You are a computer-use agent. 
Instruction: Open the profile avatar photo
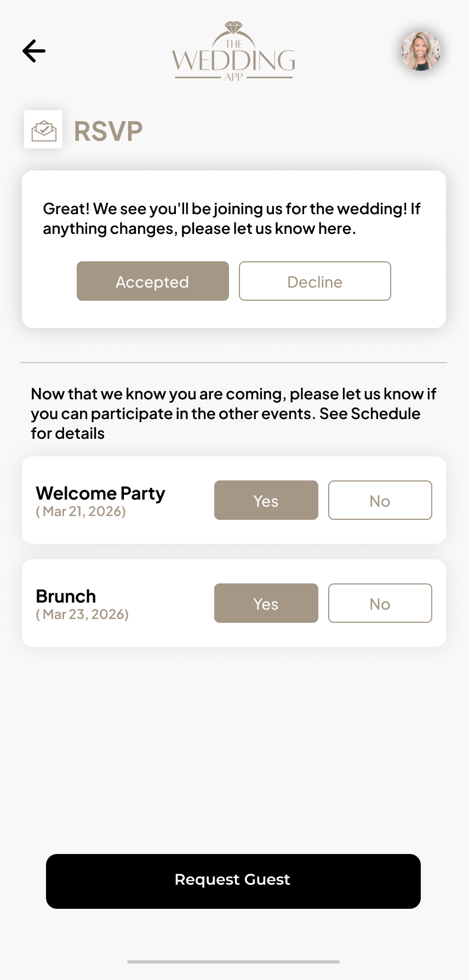(421, 51)
